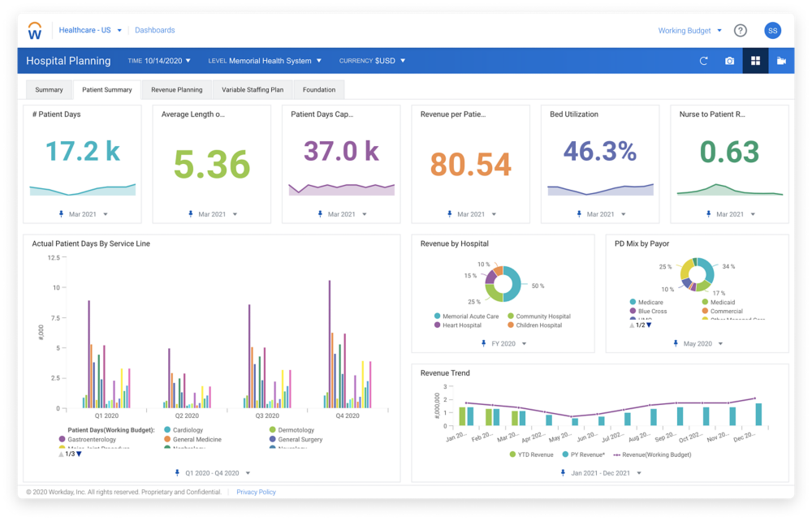The height and width of the screenshot is (521, 812).
Task: Click the Privacy Policy link
Action: [x=256, y=492]
